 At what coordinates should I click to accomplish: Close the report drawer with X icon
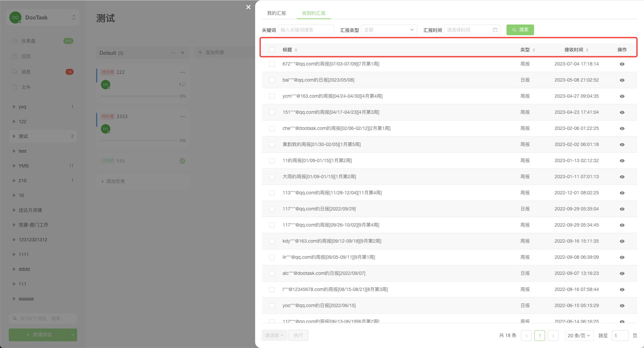click(248, 7)
